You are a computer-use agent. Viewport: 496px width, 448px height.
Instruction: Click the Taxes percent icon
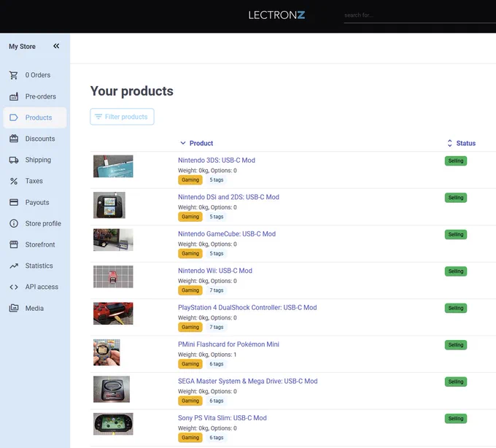click(x=14, y=181)
